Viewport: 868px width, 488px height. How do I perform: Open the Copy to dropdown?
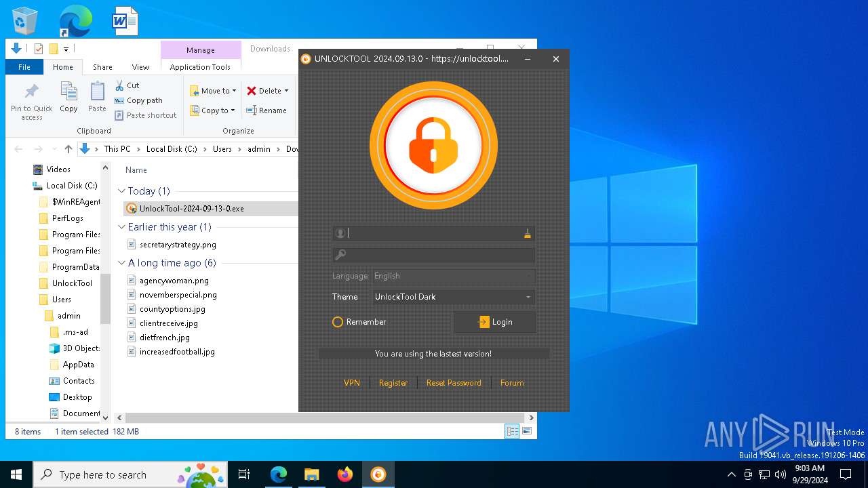213,110
